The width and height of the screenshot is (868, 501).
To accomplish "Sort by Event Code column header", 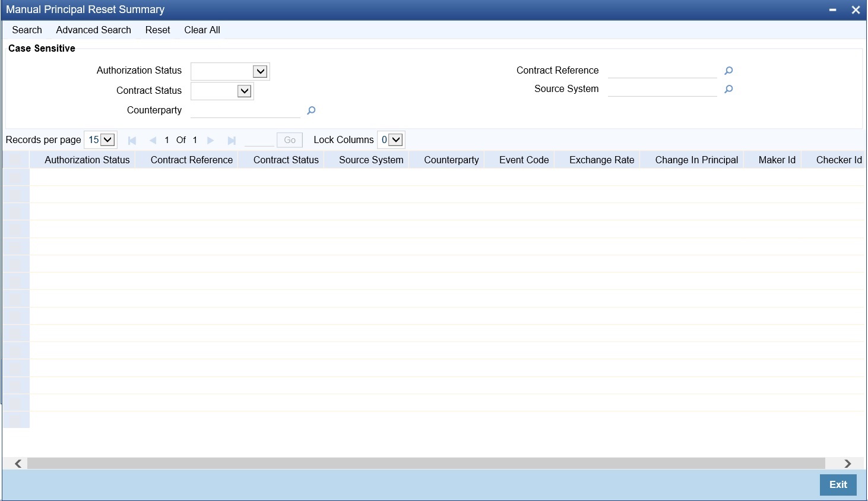I will (524, 160).
